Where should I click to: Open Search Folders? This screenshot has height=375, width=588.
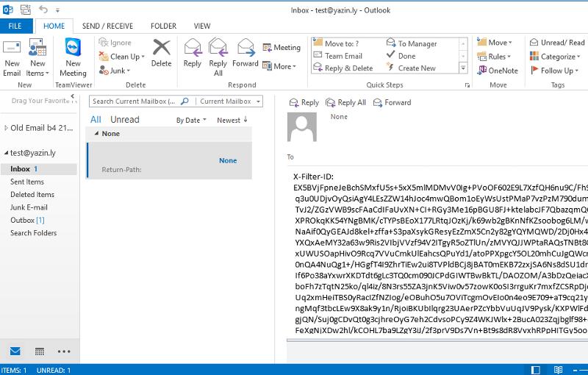[x=33, y=233]
